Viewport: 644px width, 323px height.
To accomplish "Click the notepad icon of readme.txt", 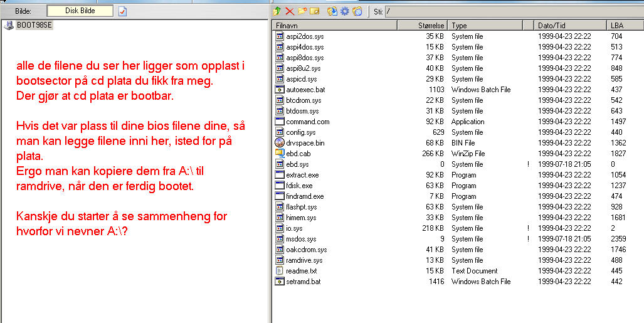I will point(280,271).
